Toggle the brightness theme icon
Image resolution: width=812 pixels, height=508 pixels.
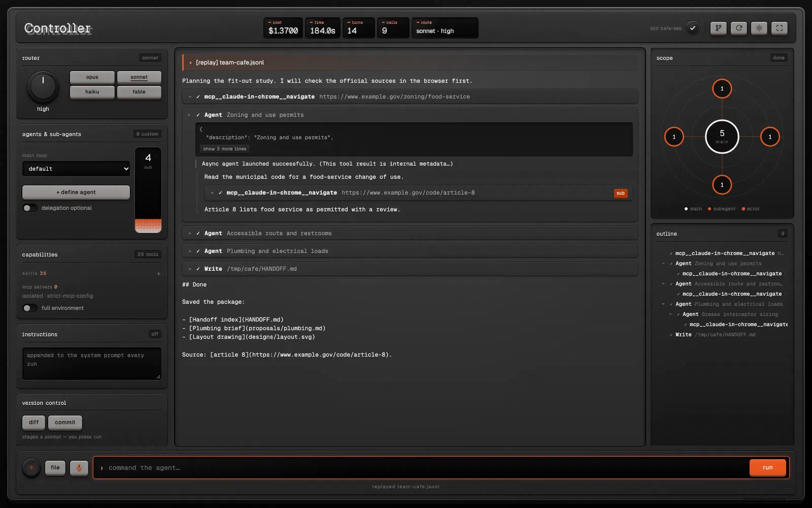coord(759,28)
